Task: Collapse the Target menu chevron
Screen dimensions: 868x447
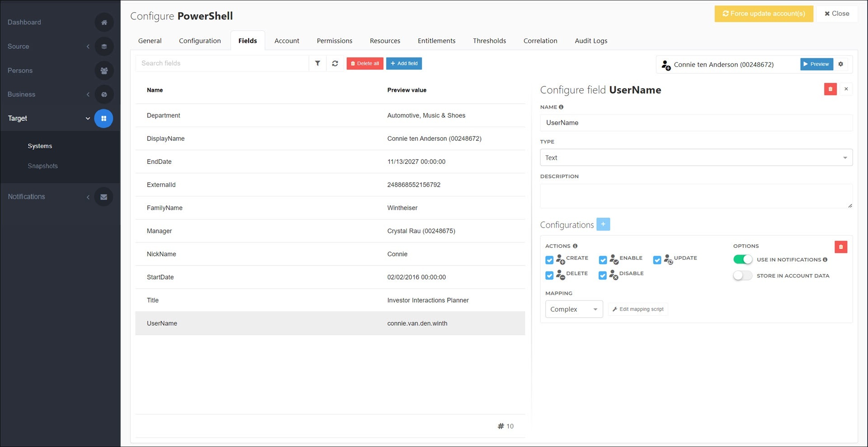Action: click(88, 119)
